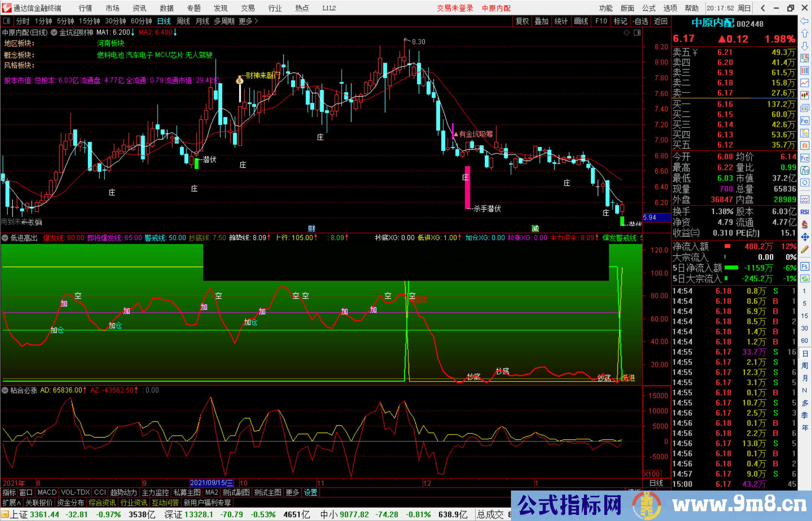Select the pencil drawing tool icon
The image size is (812, 521).
(804, 249)
